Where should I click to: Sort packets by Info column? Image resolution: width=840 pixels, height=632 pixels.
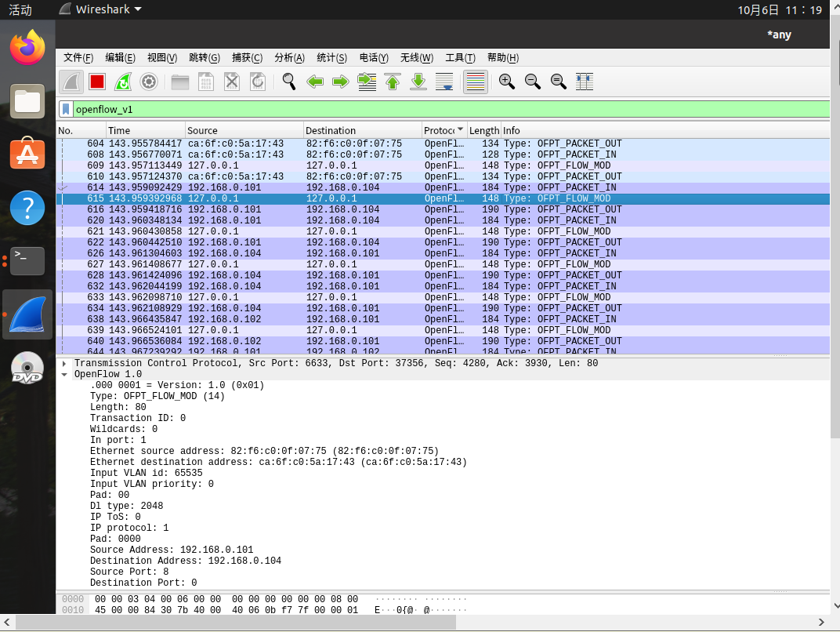coord(665,130)
